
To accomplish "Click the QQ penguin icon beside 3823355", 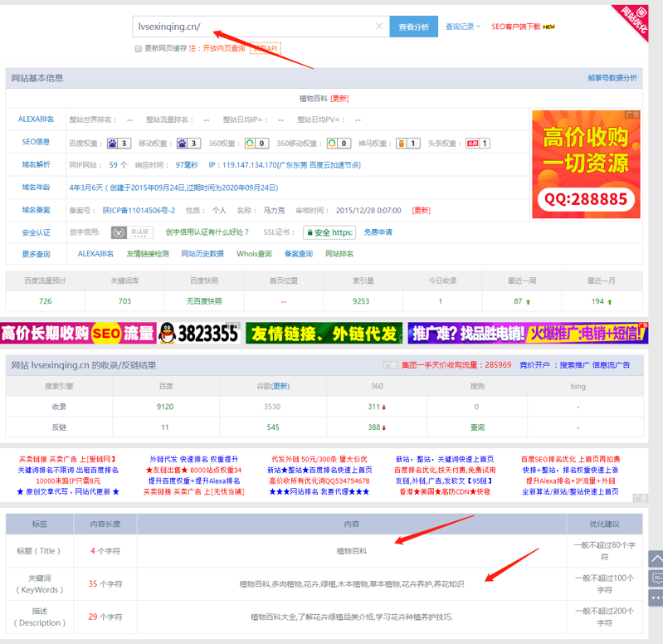I will pyautogui.click(x=168, y=334).
